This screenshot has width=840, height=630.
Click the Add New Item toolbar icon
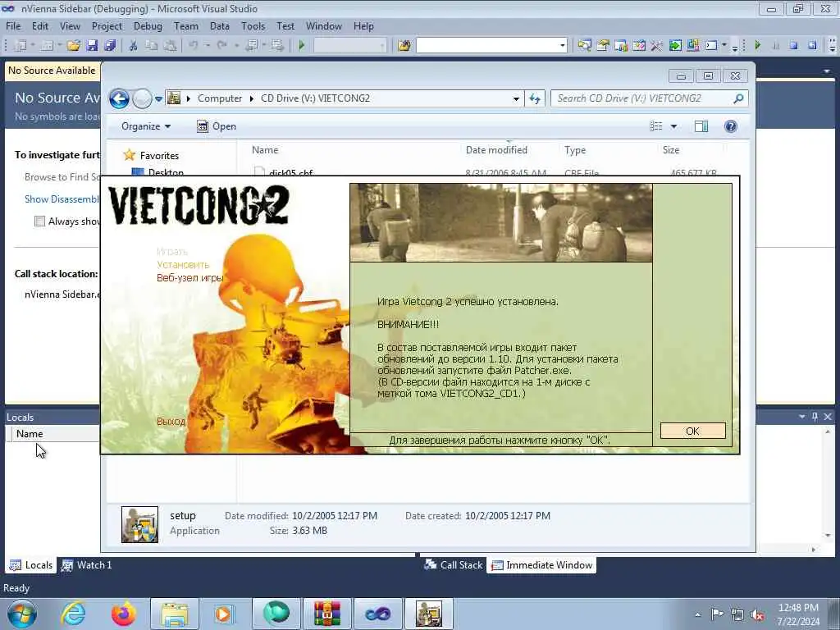point(47,46)
